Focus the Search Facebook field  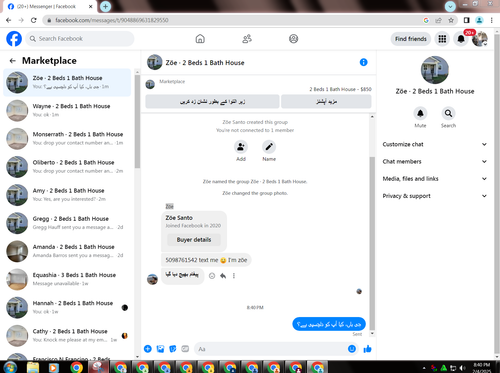tap(80, 39)
